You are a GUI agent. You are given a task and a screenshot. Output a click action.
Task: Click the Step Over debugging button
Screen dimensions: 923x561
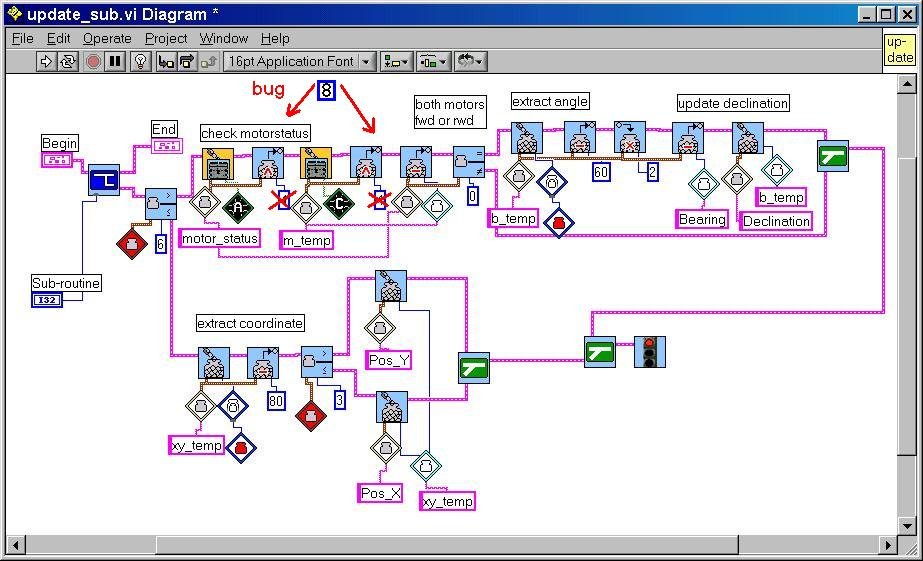click(x=186, y=62)
